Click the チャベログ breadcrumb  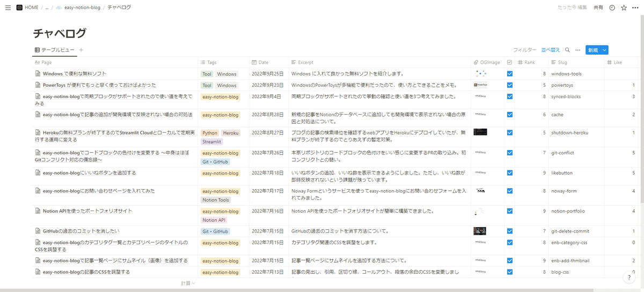pyautogui.click(x=119, y=8)
